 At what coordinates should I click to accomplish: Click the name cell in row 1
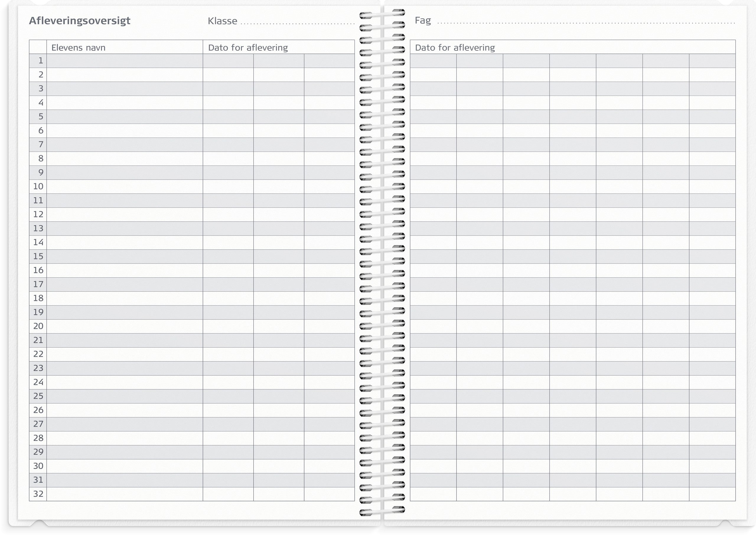point(125,61)
